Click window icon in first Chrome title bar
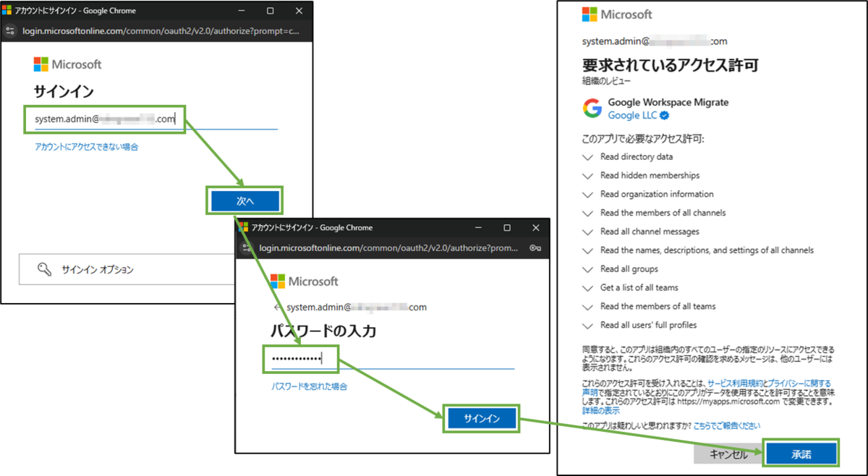The width and height of the screenshot is (868, 476). pos(7,11)
